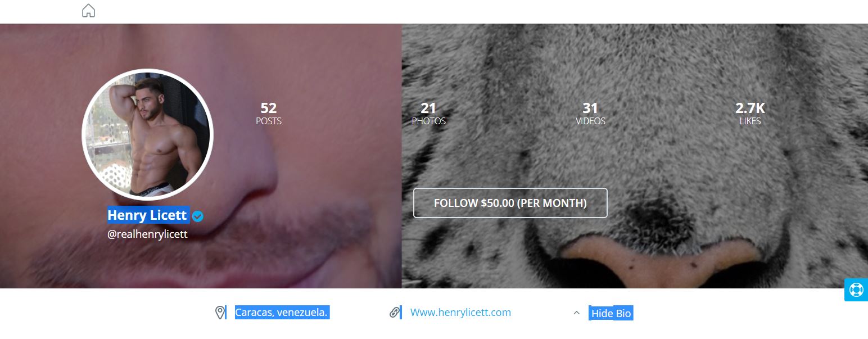Follow for $50.00 per month
This screenshot has width=868, height=339.
coord(510,203)
